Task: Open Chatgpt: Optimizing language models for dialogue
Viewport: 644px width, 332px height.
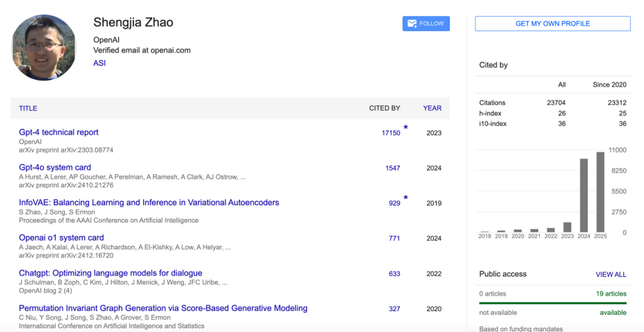Action: pos(110,273)
